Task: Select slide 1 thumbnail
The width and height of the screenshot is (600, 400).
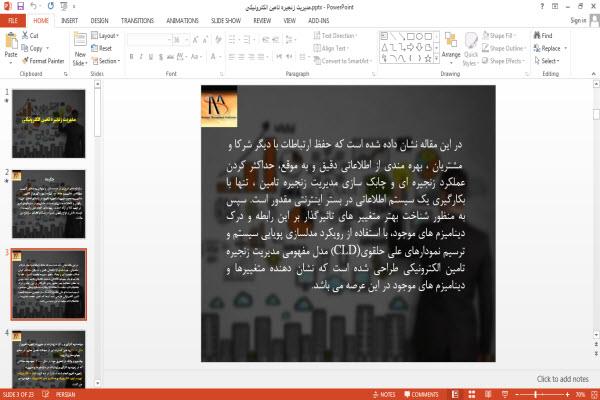Action: coord(49,124)
